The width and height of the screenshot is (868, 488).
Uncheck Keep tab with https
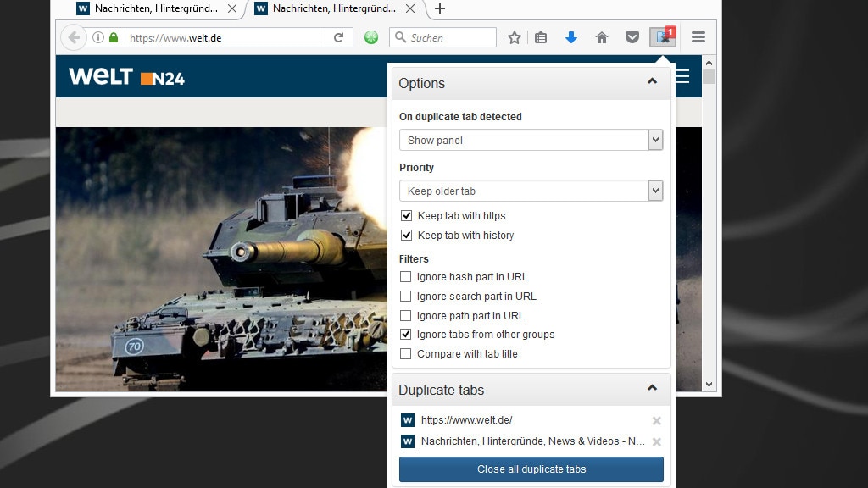pyautogui.click(x=406, y=216)
